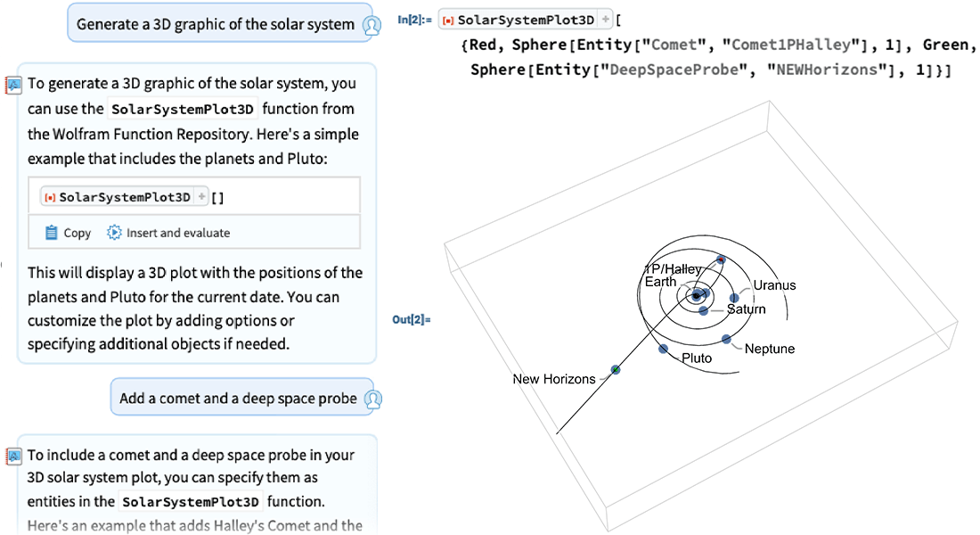Click the Uranus label in 3D plot

coord(774,285)
